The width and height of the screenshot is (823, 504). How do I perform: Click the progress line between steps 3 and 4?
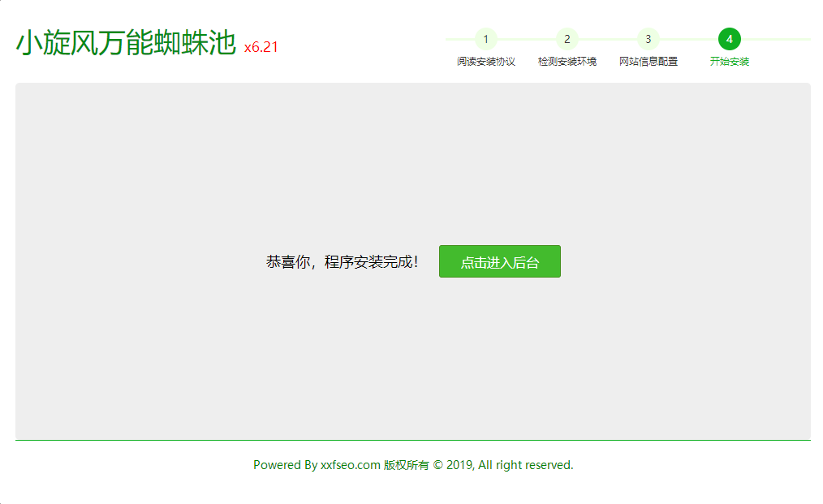pos(689,39)
